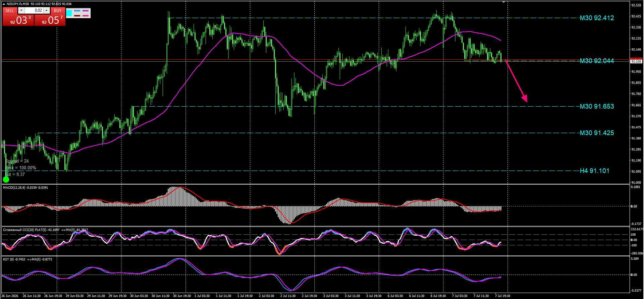Sell at the 92.03 bid price tile
The width and height of the screenshot is (644, 299).
tap(18, 20)
